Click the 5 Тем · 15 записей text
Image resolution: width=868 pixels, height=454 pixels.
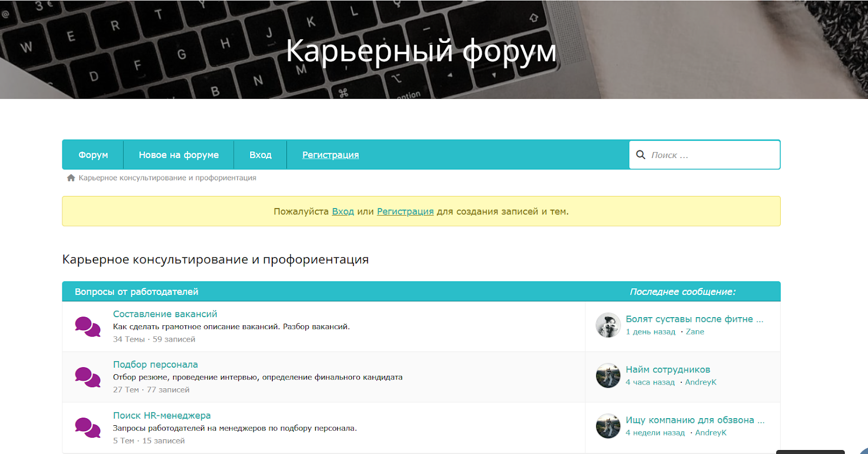point(149,441)
